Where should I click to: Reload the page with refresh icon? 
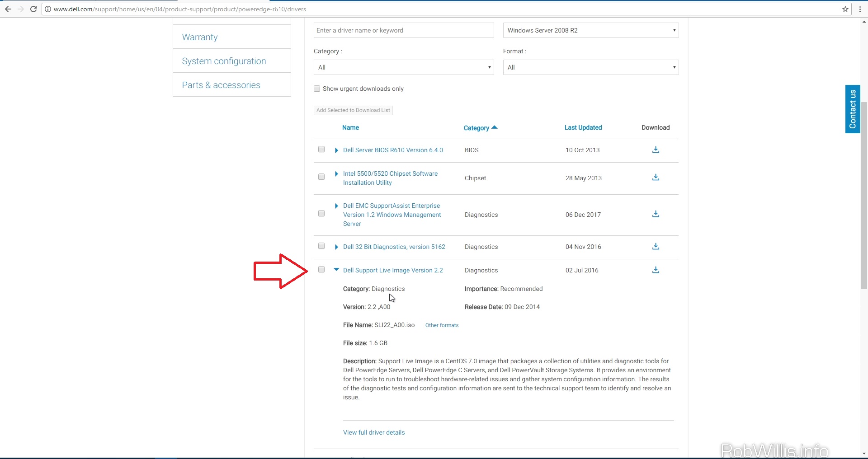33,9
